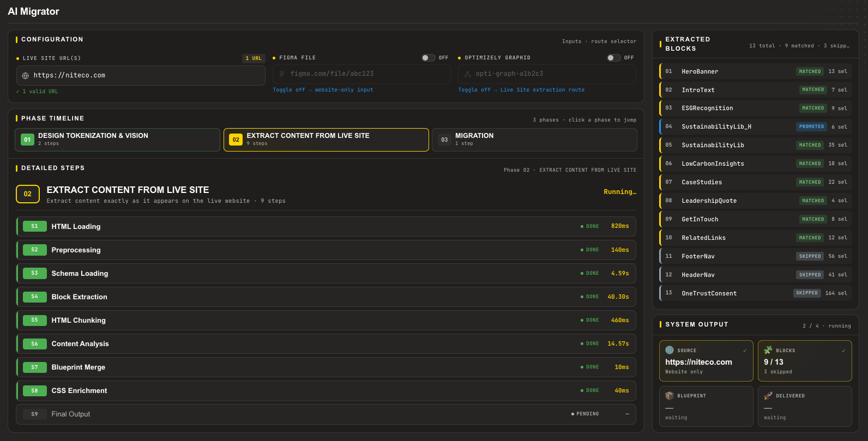Click the 40.30s duration of Block Extraction
The height and width of the screenshot is (441, 868).
click(618, 297)
